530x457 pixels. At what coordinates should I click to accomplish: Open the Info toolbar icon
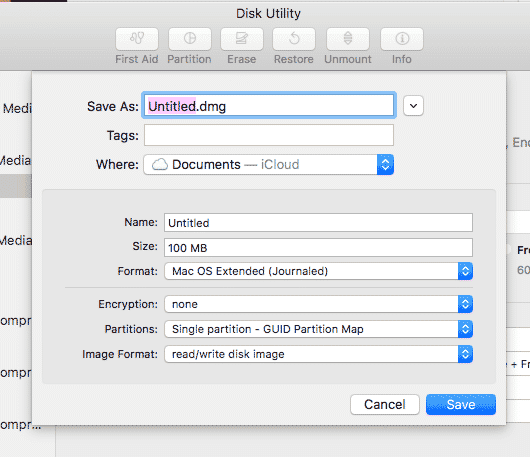click(x=402, y=39)
